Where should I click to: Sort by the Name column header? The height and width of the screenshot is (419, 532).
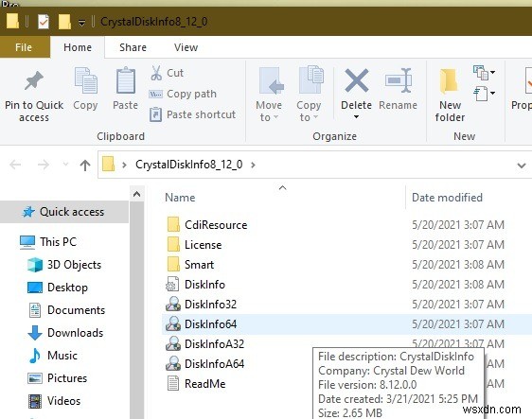click(x=180, y=198)
